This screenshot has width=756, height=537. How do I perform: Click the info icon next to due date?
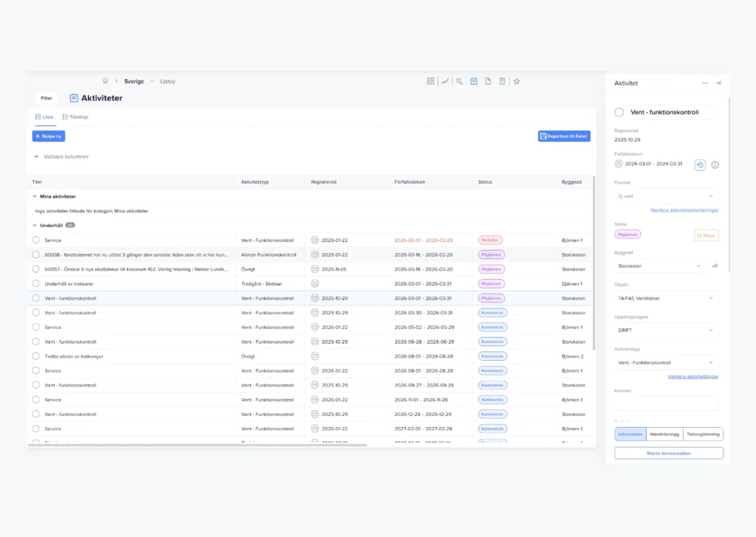[x=715, y=164]
